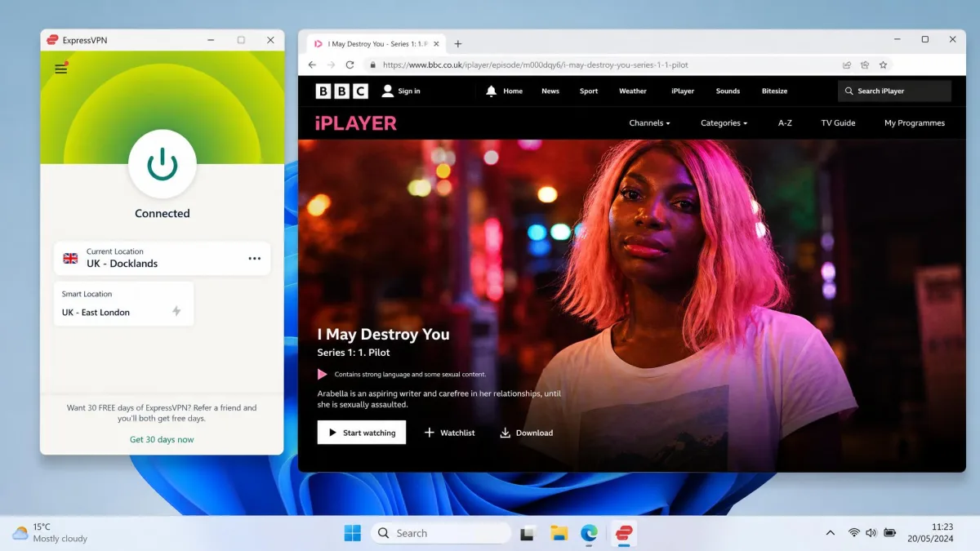Click the Search iPlayer field
The width and height of the screenshot is (980, 551).
(894, 91)
